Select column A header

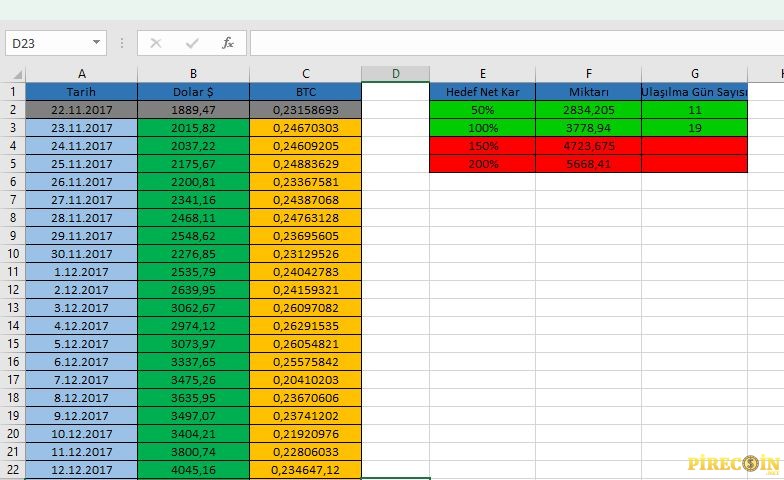(81, 74)
